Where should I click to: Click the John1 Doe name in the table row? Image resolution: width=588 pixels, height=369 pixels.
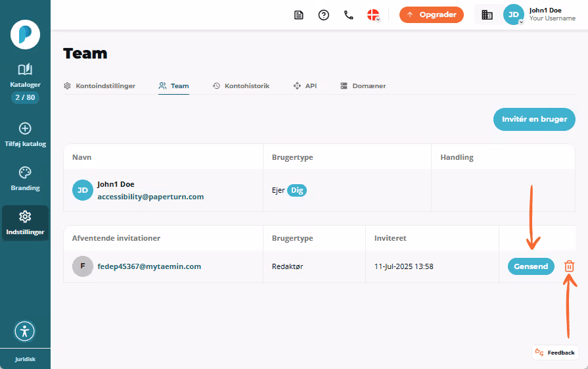(x=116, y=184)
